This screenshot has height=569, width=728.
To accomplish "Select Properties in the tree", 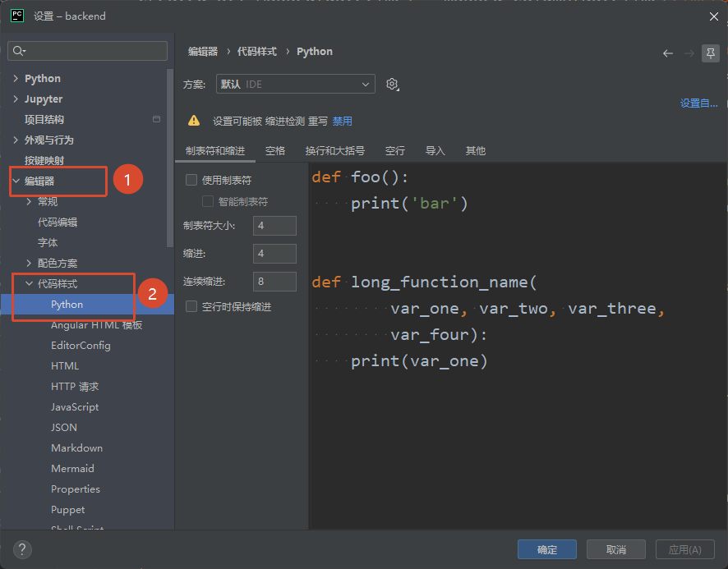I will click(76, 489).
